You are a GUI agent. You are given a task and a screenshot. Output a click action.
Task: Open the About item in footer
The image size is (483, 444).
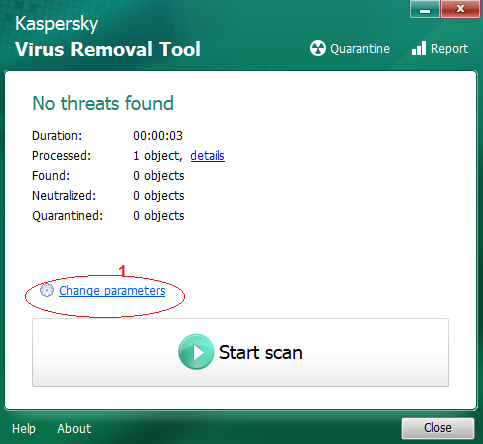pyautogui.click(x=74, y=428)
